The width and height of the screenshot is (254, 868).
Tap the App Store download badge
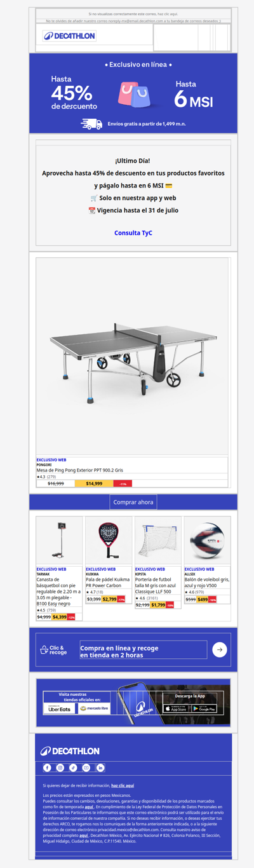click(176, 709)
